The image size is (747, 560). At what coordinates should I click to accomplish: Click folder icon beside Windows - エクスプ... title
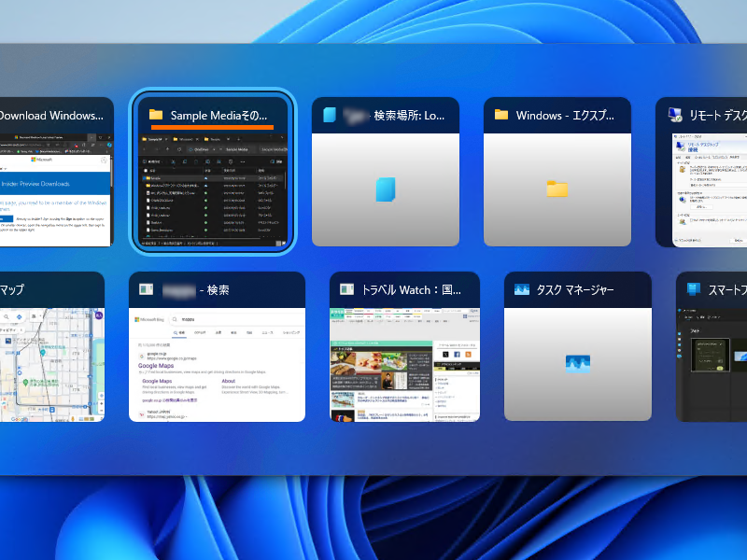500,114
